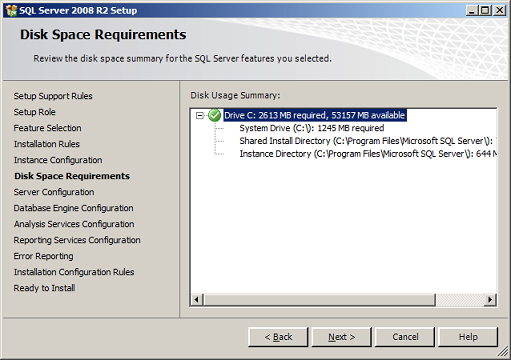Click the Installation Rules step
Image resolution: width=511 pixels, height=360 pixels.
click(47, 144)
